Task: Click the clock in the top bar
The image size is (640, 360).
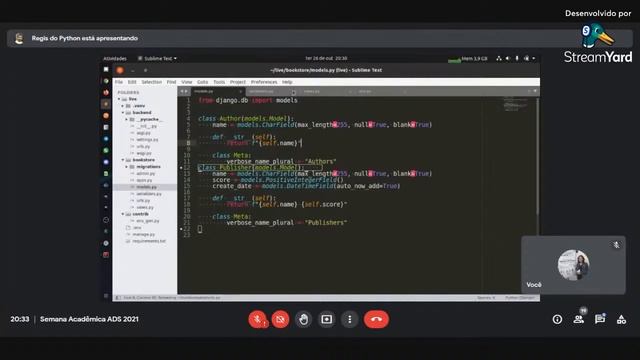Action: [326, 58]
